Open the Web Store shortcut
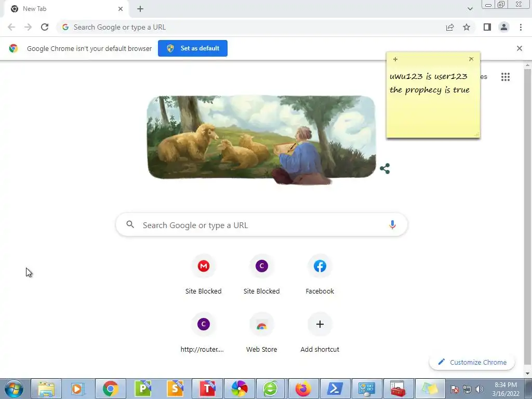The width and height of the screenshot is (532, 399). [262, 334]
